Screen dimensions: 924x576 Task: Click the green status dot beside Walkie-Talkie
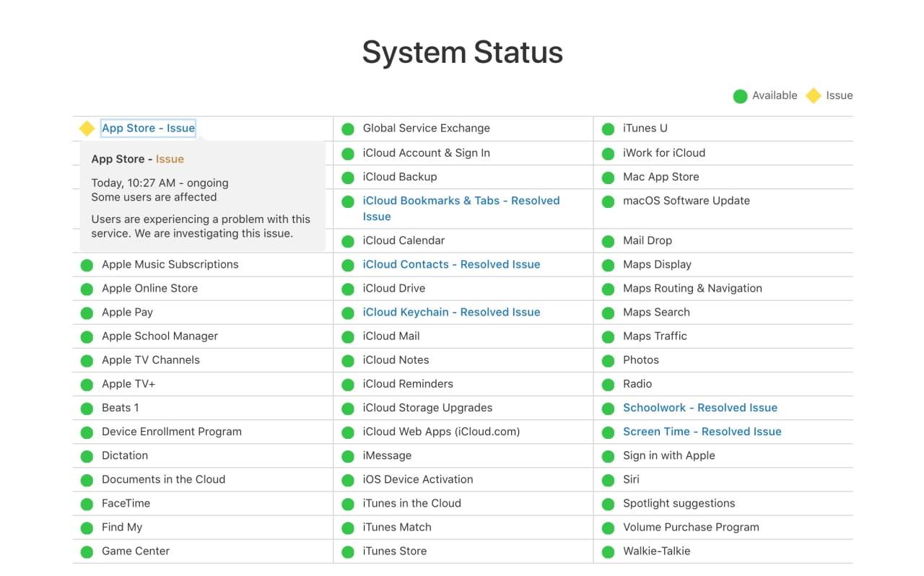609,552
